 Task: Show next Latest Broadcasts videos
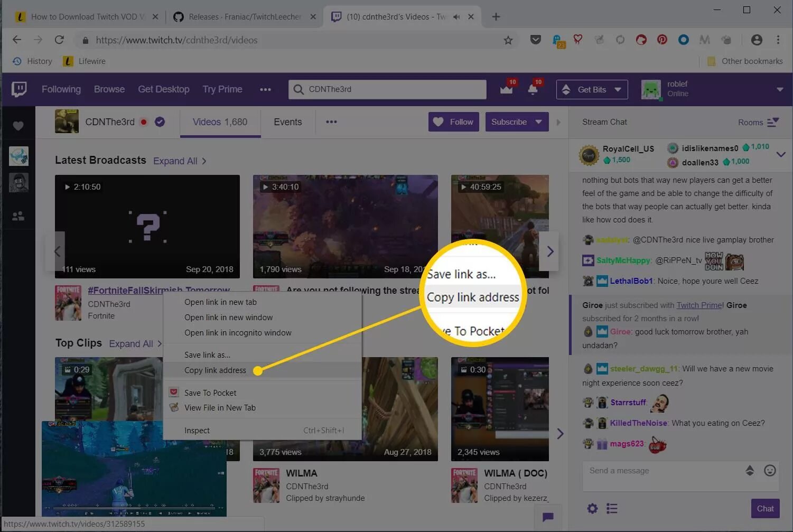pos(549,251)
